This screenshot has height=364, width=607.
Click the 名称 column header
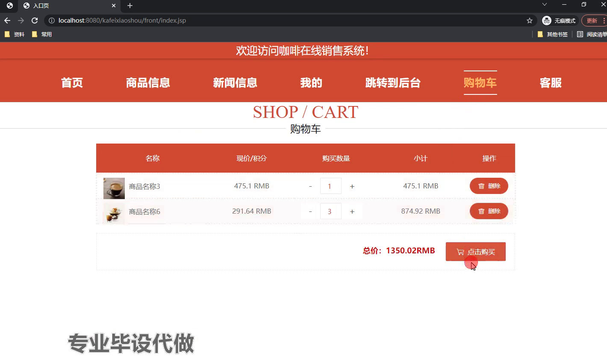153,158
